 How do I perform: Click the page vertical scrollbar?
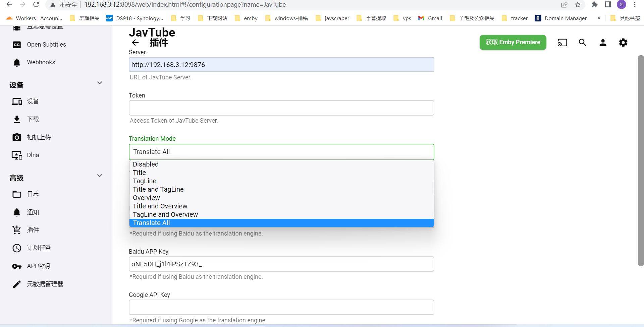pos(641,161)
